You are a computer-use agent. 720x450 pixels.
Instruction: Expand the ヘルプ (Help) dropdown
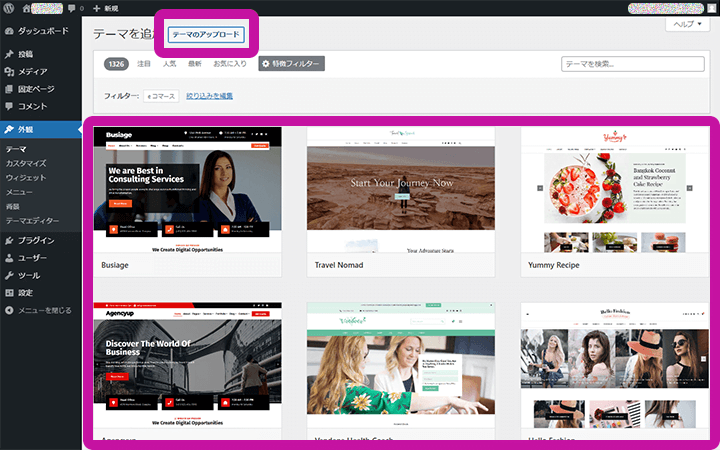coord(688,24)
